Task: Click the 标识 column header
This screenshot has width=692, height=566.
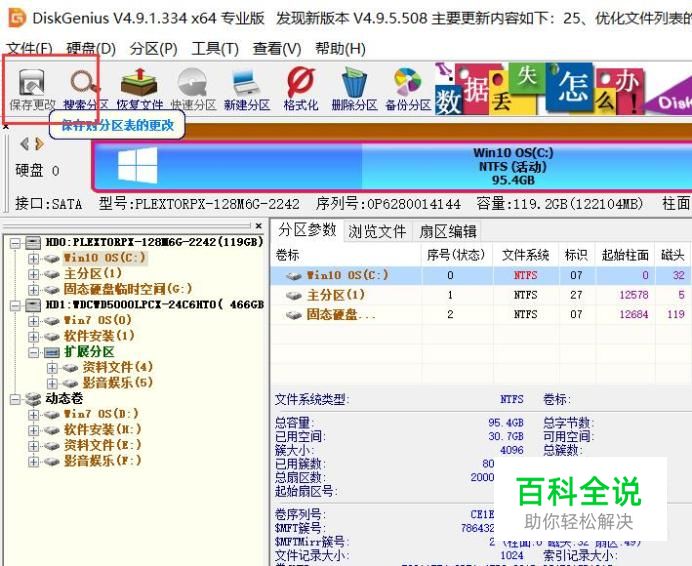Action: click(x=576, y=255)
